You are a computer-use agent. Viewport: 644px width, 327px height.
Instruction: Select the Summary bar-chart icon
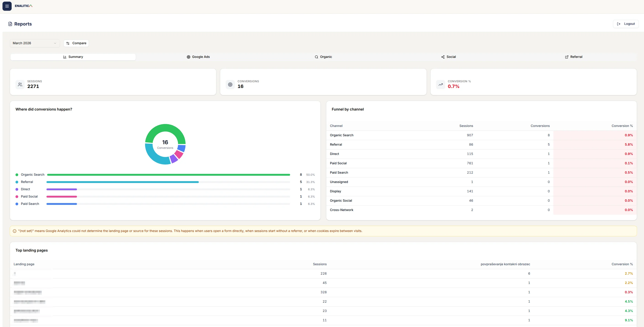click(x=65, y=57)
